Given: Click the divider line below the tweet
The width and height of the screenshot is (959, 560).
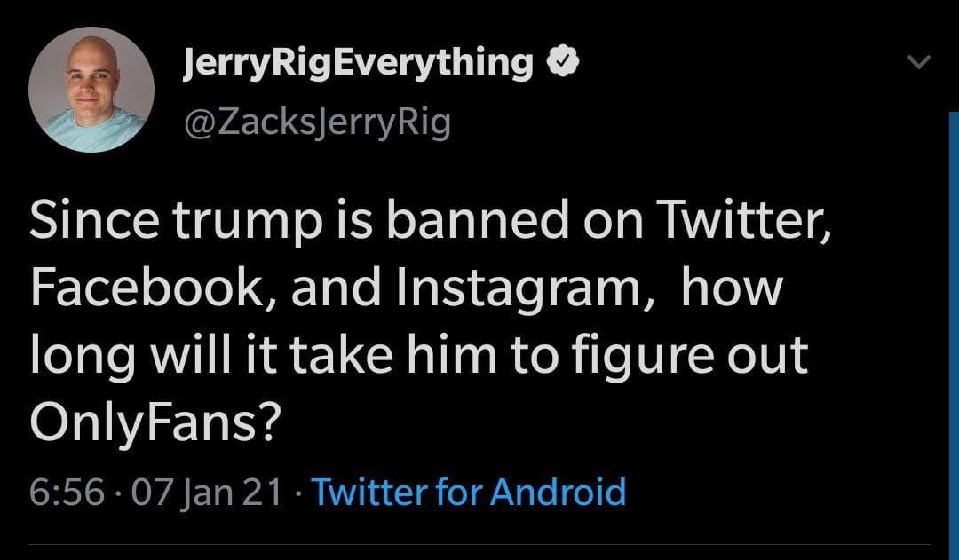Looking at the screenshot, I should (x=479, y=544).
